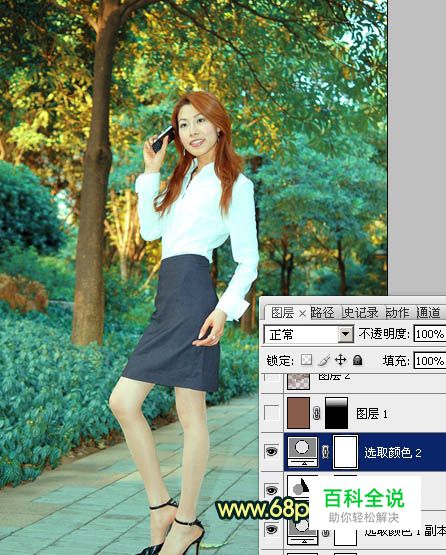Image resolution: width=446 pixels, height=555 pixels.
Task: Click the 不透明度 opacity value field
Action: [x=430, y=334]
